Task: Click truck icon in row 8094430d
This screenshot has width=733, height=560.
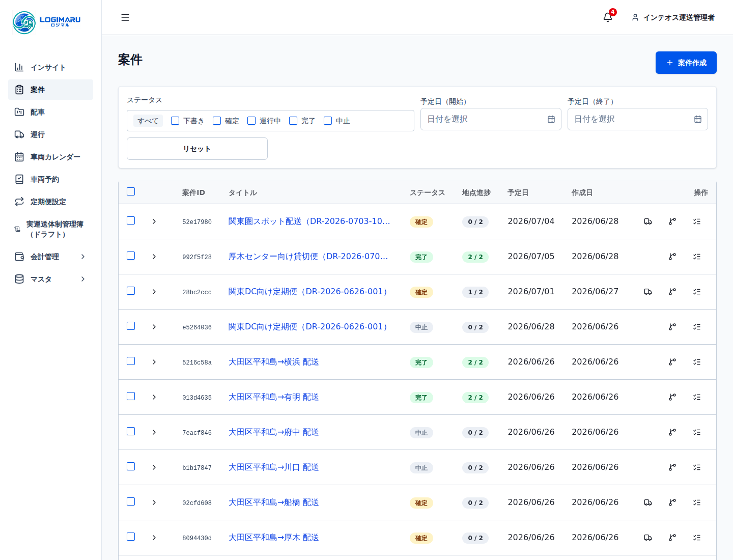Action: click(x=648, y=538)
